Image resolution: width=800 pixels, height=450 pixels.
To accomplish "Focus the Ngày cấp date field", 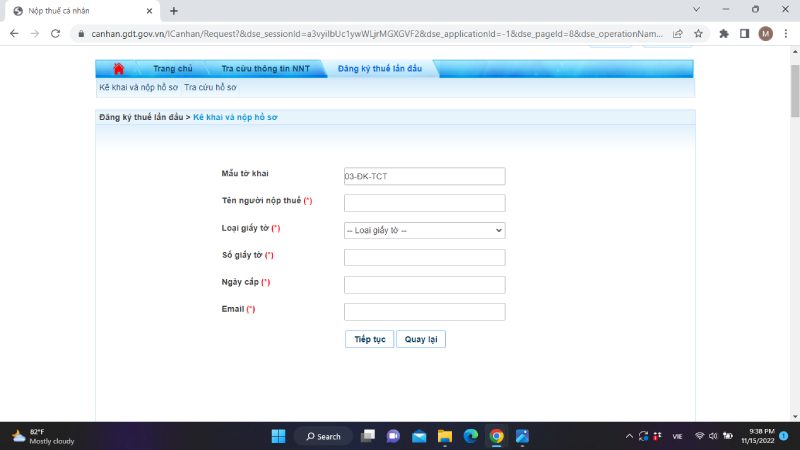I will pyautogui.click(x=424, y=285).
